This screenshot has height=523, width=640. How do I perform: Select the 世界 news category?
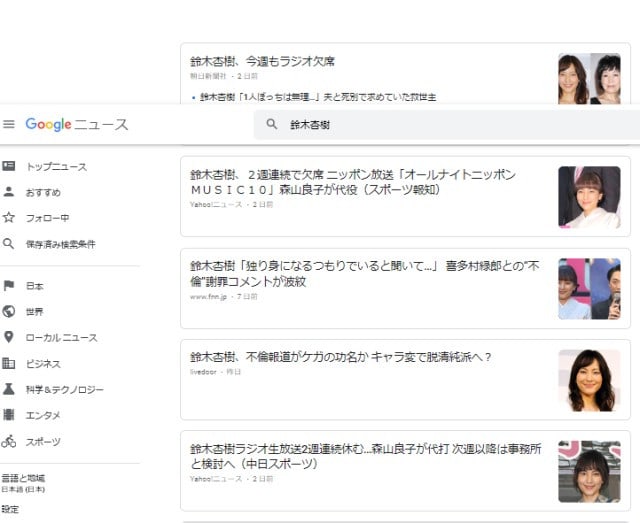(x=35, y=312)
